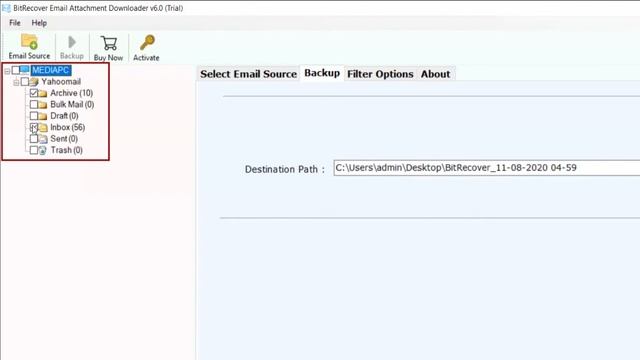Image resolution: width=640 pixels, height=360 pixels.
Task: Select the Archive (10) label
Action: [71, 93]
